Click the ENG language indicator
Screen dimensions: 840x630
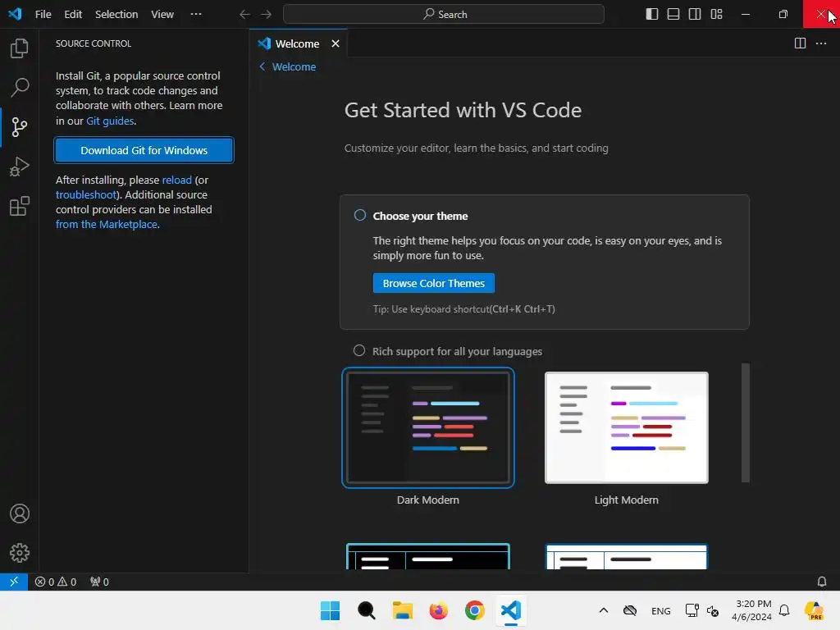[x=660, y=610]
